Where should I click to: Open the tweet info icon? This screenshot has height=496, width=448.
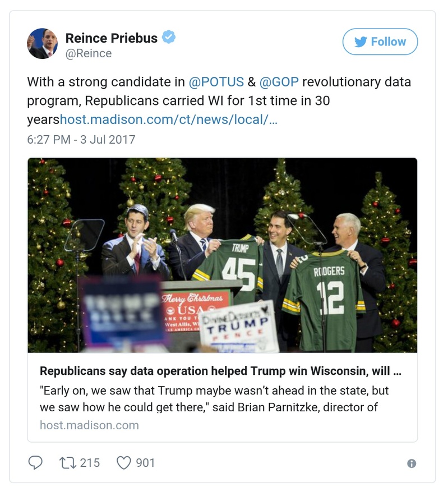pos(411,463)
